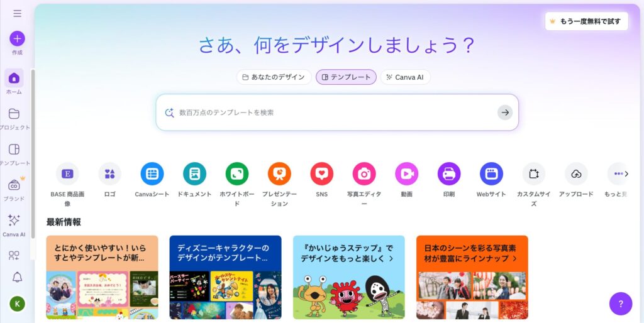This screenshot has width=644, height=323.
Task: Expand the category row with right chevron
Action: [626, 173]
